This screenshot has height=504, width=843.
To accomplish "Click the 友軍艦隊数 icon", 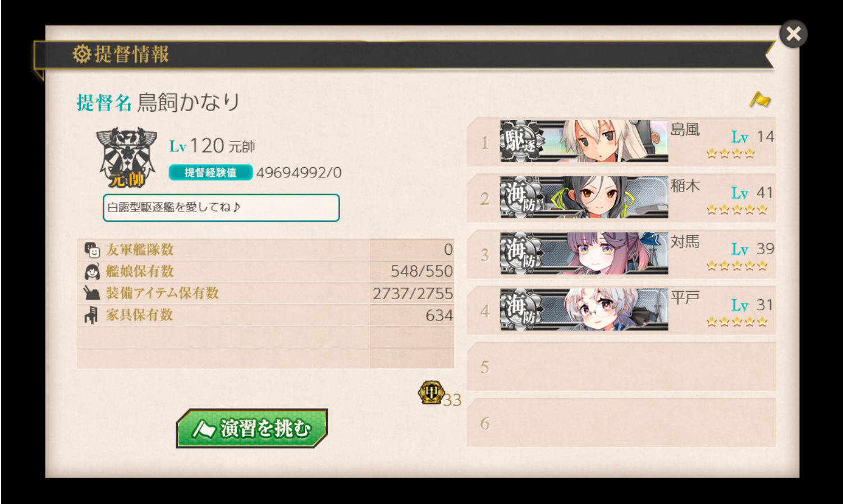I will (91, 250).
